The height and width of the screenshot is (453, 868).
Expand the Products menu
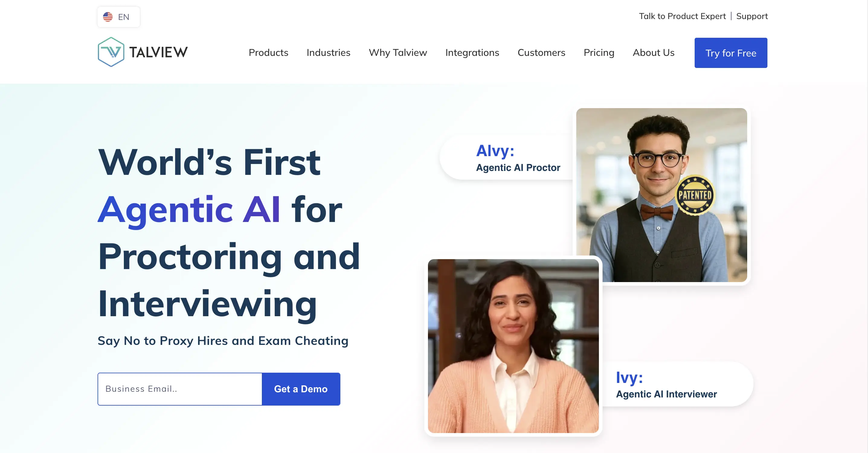coord(268,53)
